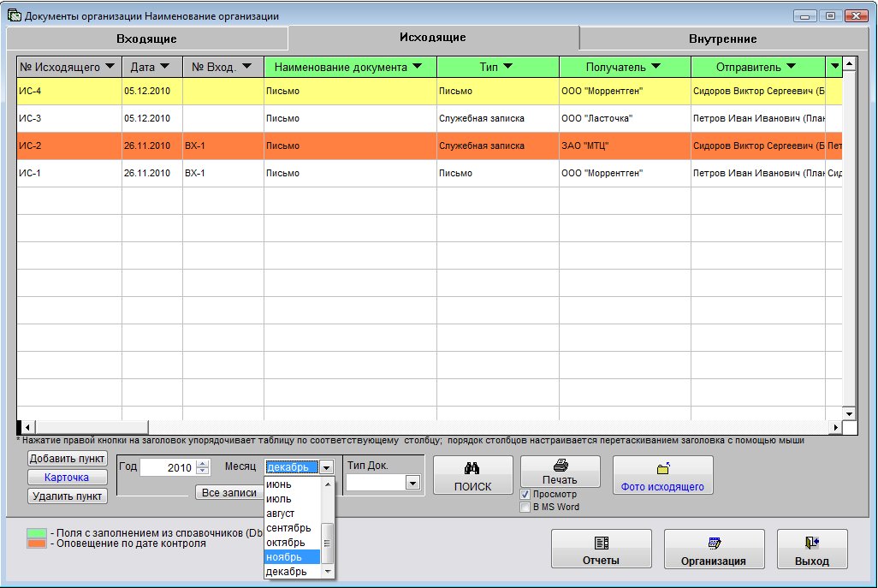Click the horizontal table scrollbar right arrow

click(x=836, y=427)
